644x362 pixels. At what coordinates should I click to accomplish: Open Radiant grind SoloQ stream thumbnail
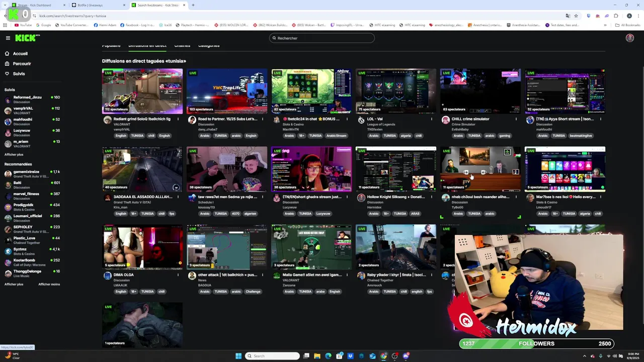pos(142,91)
